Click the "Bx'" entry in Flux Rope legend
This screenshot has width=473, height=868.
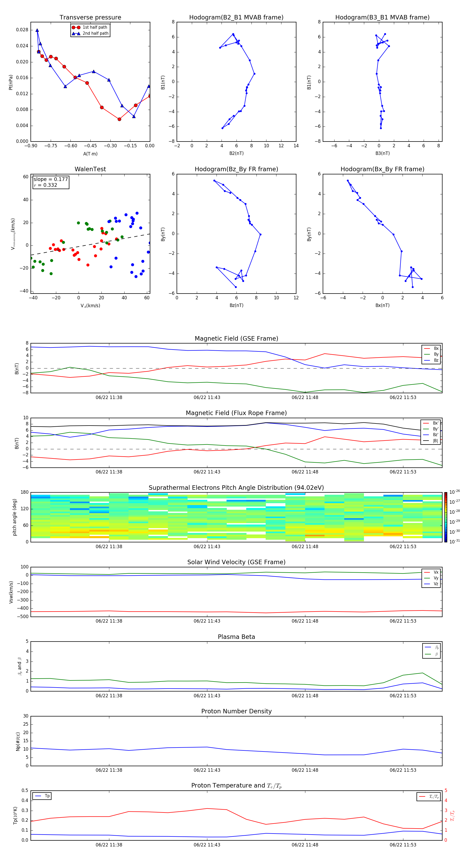pyautogui.click(x=431, y=423)
